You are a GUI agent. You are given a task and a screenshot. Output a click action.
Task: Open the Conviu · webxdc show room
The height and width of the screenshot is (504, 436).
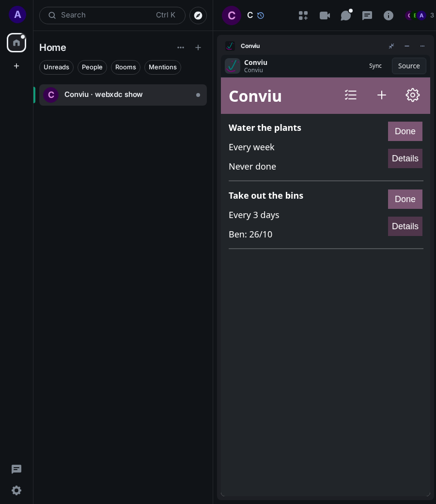pyautogui.click(x=123, y=95)
